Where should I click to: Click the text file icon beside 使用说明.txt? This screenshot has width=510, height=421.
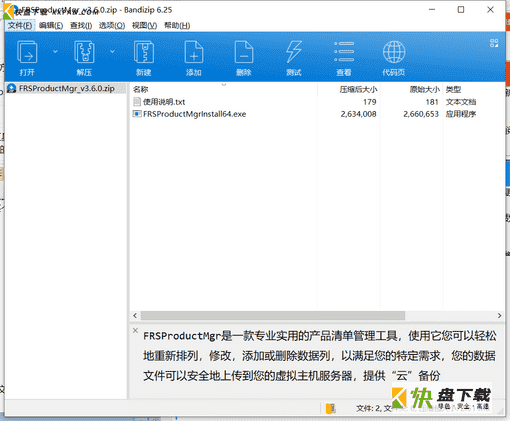pos(137,102)
